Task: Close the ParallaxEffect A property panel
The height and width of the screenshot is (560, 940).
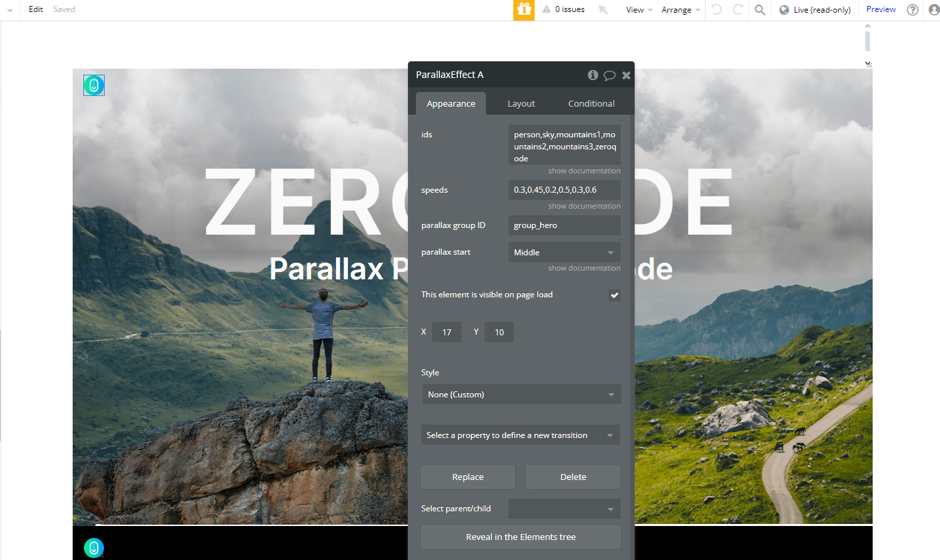Action: pos(626,75)
